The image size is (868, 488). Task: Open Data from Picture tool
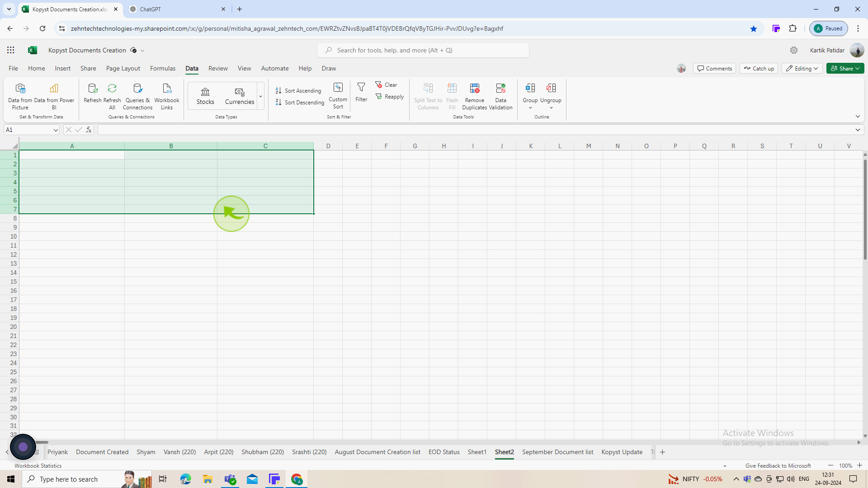(x=20, y=96)
